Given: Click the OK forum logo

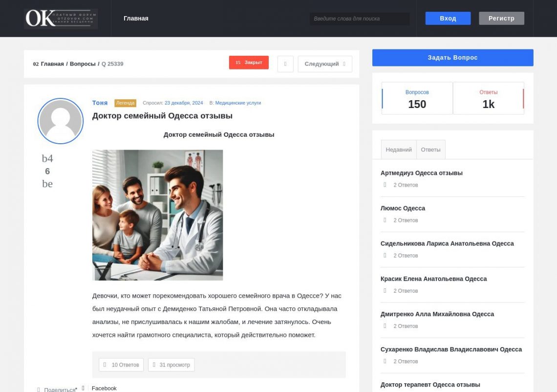Looking at the screenshot, I should coord(61,19).
